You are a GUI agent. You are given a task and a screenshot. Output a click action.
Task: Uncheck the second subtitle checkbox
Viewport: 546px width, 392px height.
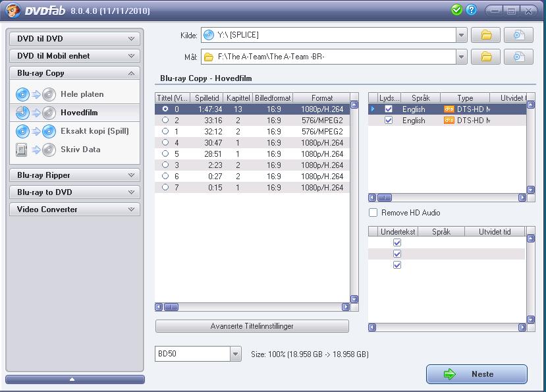coord(397,254)
